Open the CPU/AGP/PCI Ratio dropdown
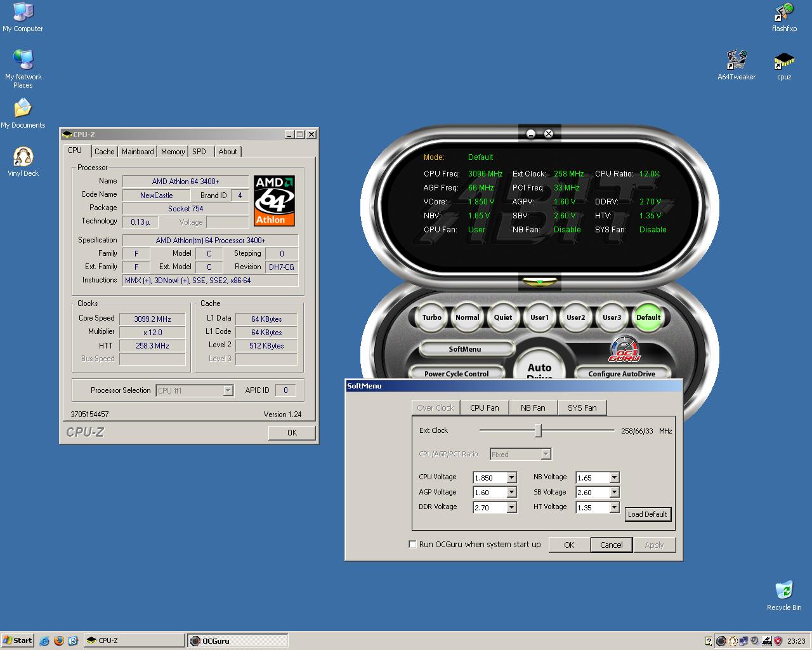 [545, 454]
